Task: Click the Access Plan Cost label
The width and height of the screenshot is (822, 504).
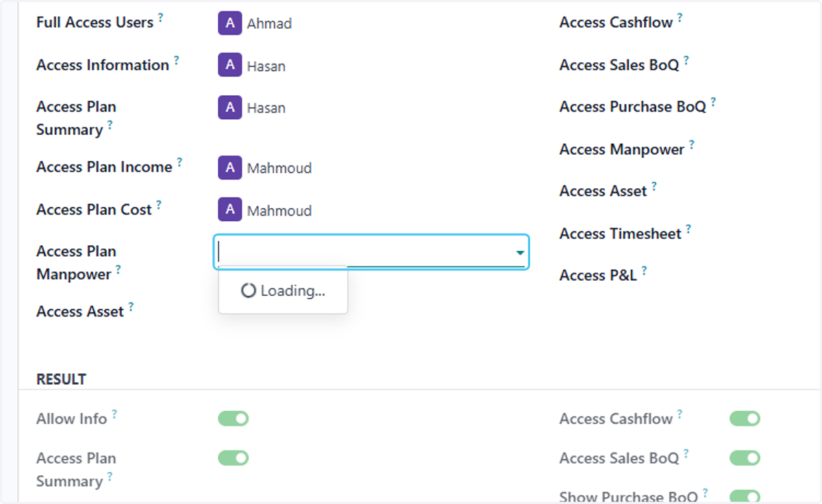Action: tap(94, 210)
